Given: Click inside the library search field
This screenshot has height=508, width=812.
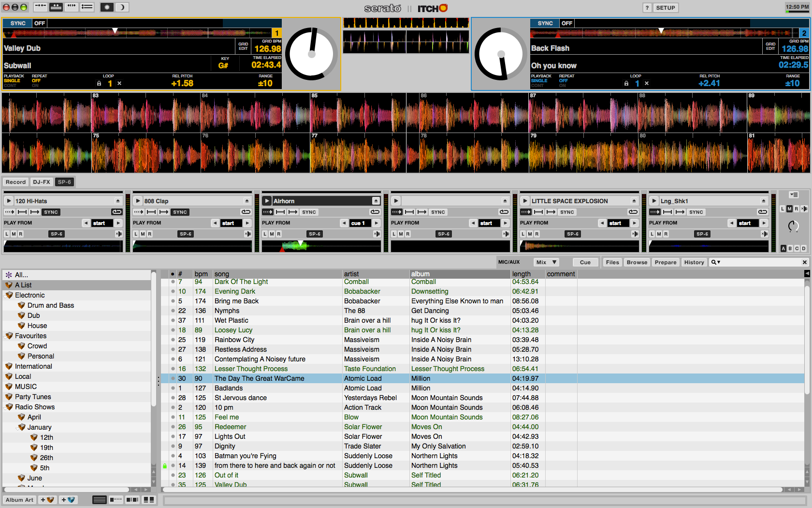Looking at the screenshot, I should point(760,262).
